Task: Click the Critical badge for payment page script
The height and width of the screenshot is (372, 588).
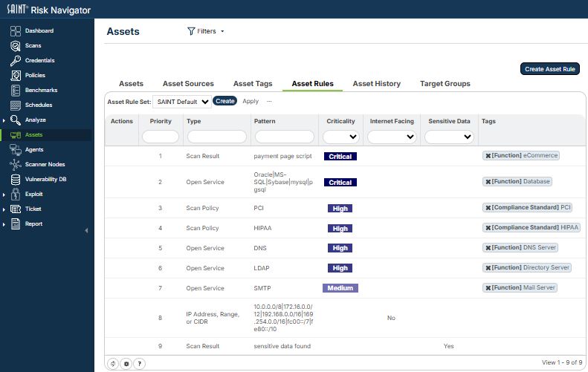Action: (340, 157)
